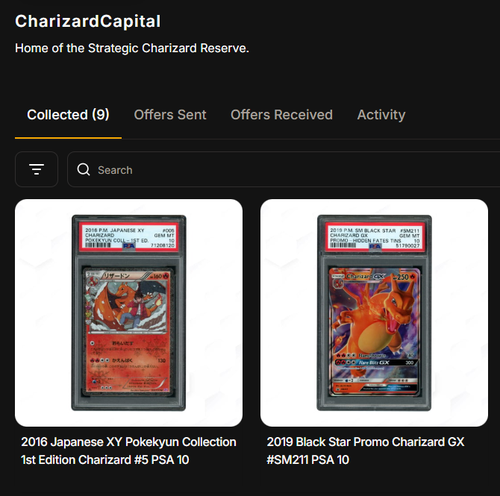
Task: Open the 2016 Japanese Pokekyun Charizard thumbnail
Action: 129,313
